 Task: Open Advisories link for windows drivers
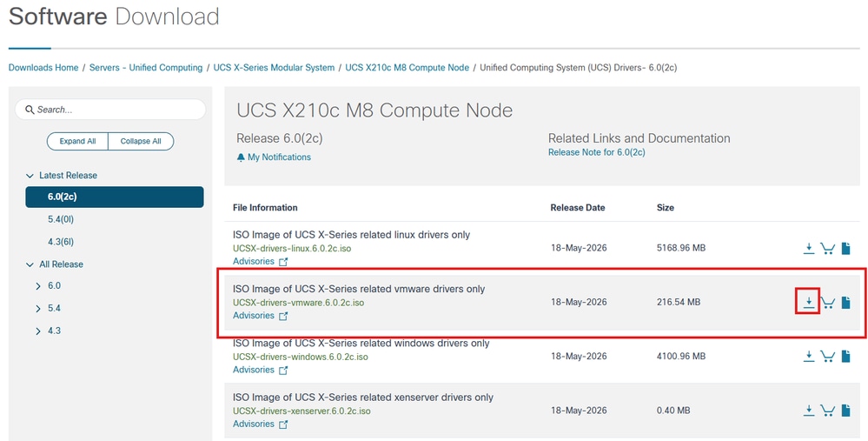[254, 370]
